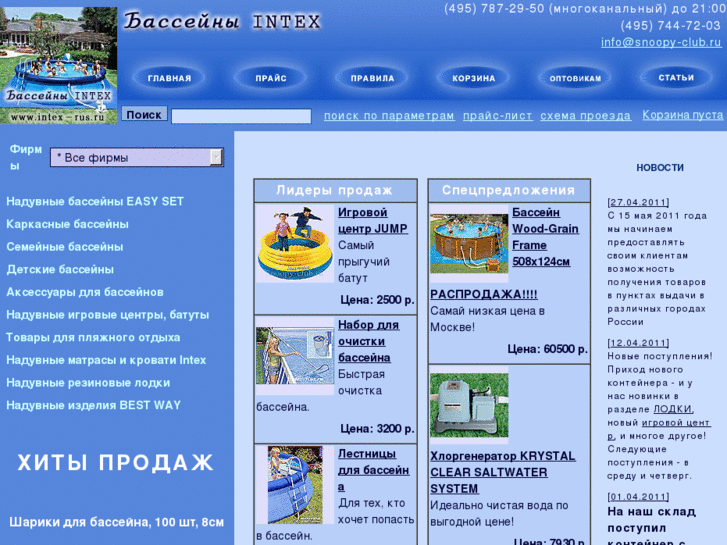Click the РАСПРОДАЖА!!!! link
Screen dimensions: 727x545
coord(484,295)
